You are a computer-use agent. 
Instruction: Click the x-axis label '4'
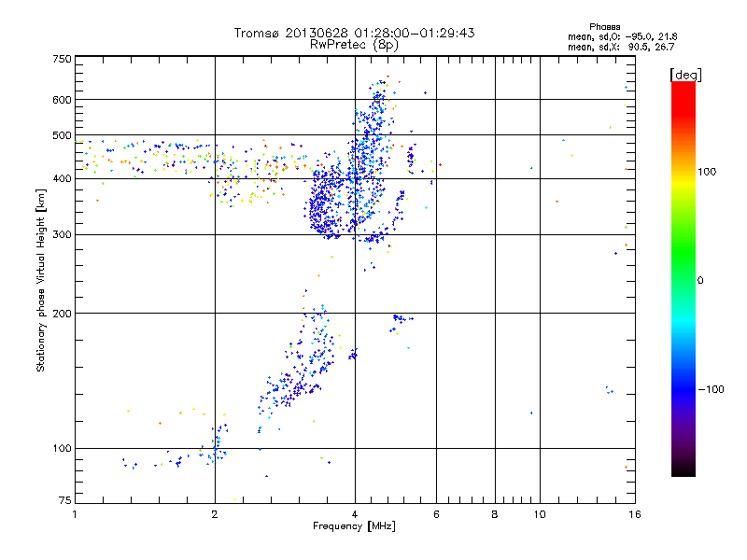pyautogui.click(x=355, y=514)
